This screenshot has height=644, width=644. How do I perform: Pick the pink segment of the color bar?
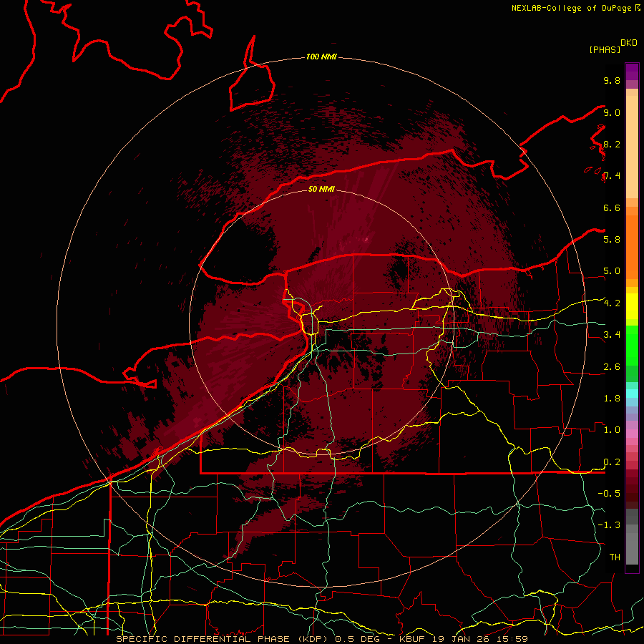(x=632, y=434)
